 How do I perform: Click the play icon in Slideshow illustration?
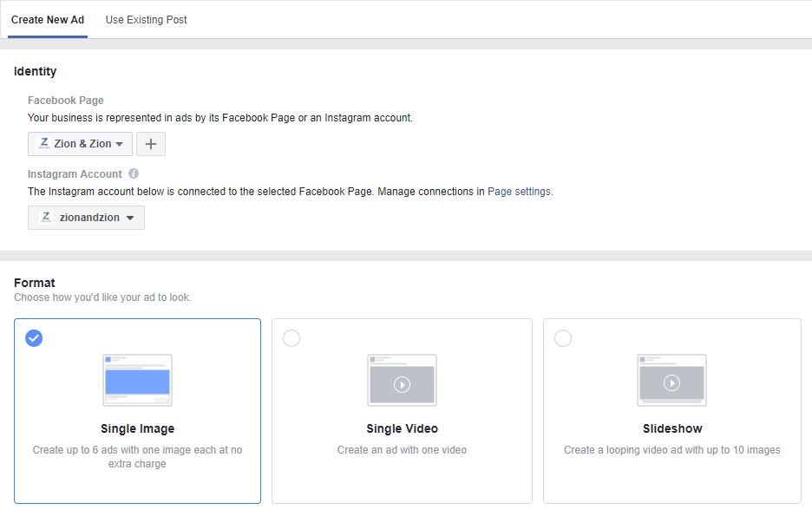pos(671,382)
